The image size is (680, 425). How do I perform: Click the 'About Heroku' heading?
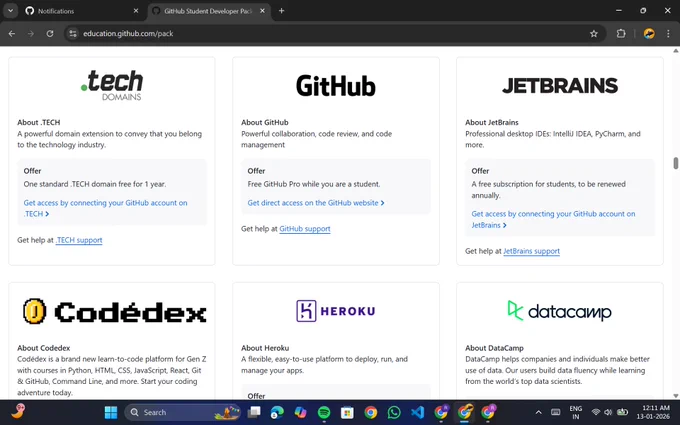[265, 348]
